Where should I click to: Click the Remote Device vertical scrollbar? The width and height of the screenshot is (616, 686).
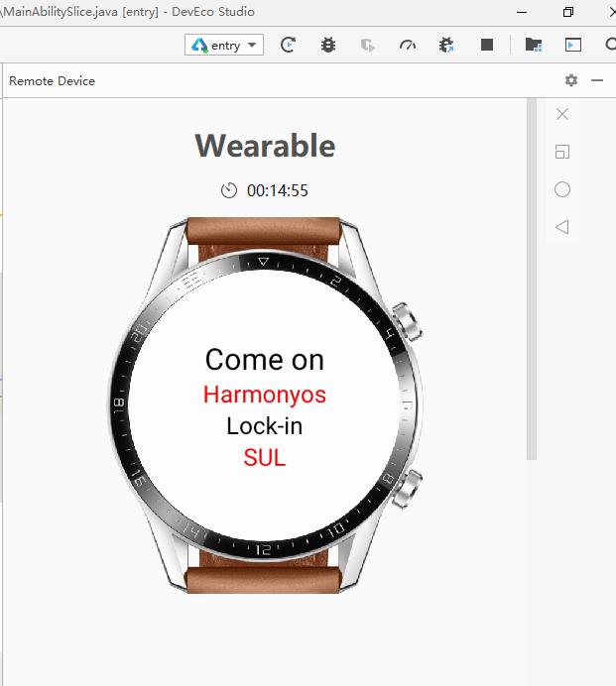point(532,280)
